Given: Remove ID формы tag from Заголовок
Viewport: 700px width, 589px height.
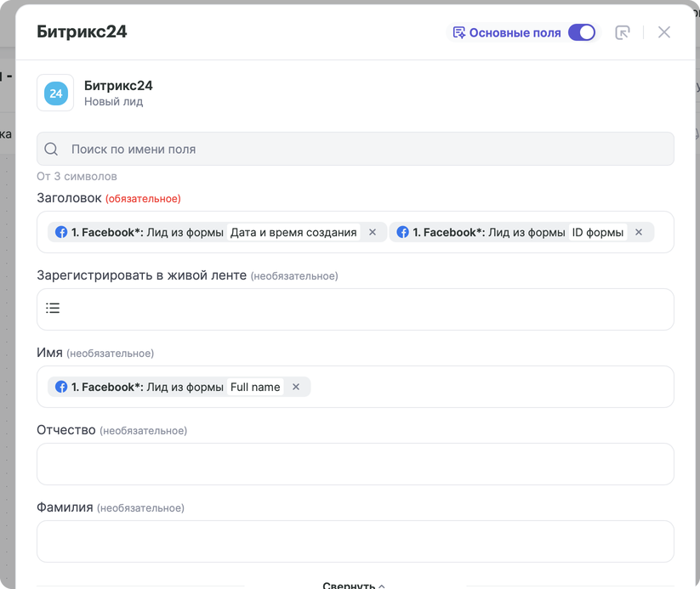Looking at the screenshot, I should point(639,232).
